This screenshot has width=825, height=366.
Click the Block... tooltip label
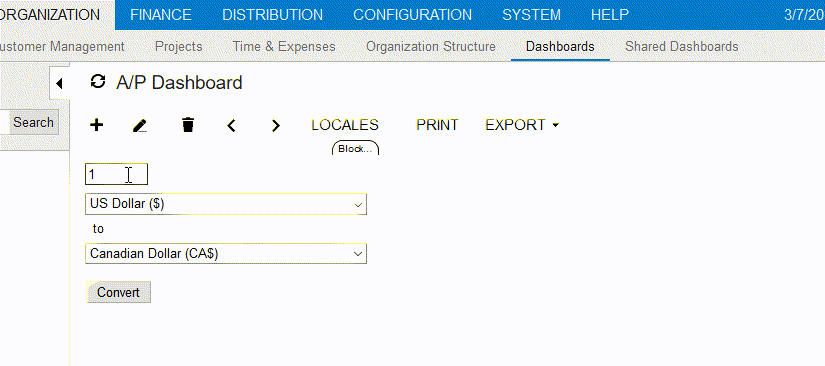point(355,149)
